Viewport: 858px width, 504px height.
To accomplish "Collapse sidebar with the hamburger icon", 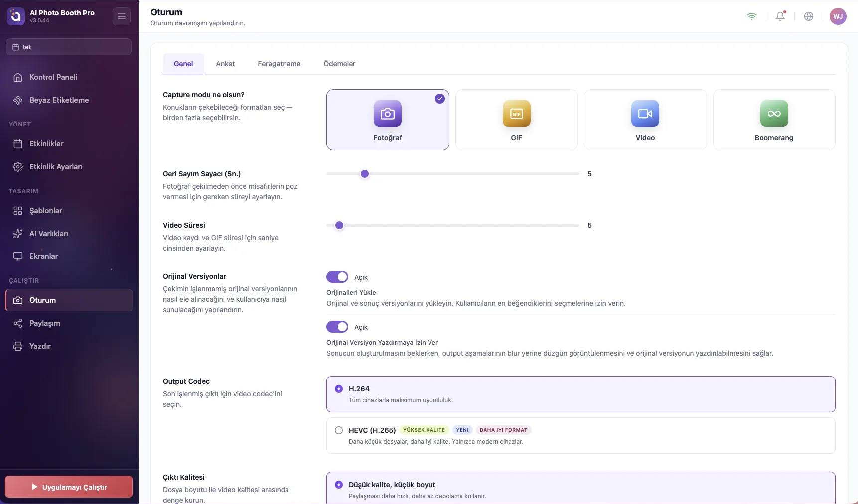I will tap(122, 16).
